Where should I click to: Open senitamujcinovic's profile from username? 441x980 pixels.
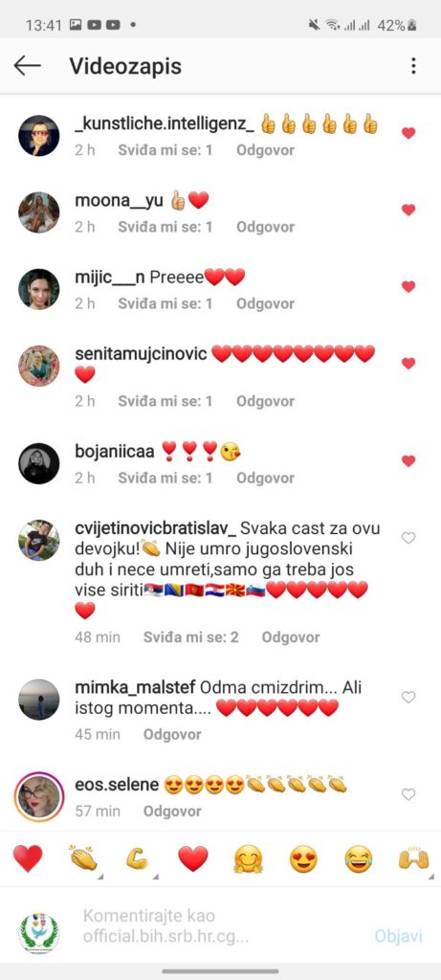click(141, 354)
